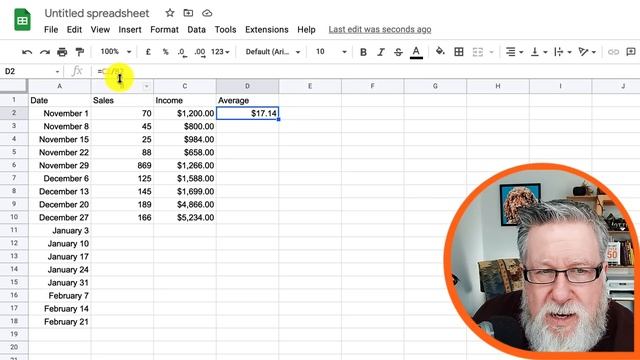The height and width of the screenshot is (360, 640).
Task: Open the text color picker
Action: pos(416,52)
